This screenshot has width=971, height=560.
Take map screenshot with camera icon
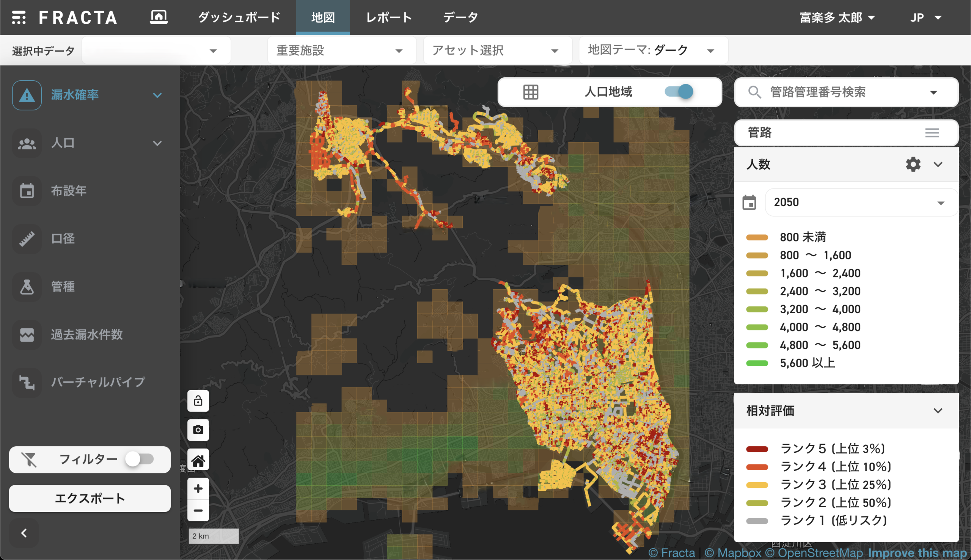pyautogui.click(x=198, y=430)
